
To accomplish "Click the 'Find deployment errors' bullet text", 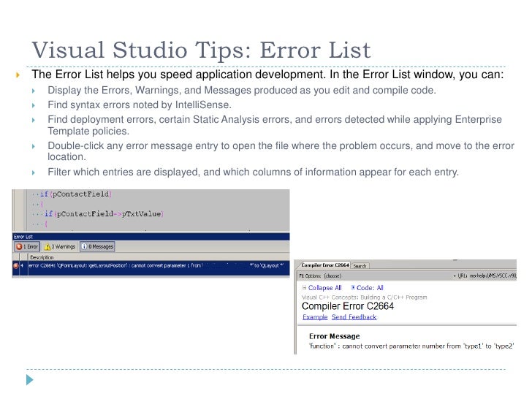I will pos(275,125).
